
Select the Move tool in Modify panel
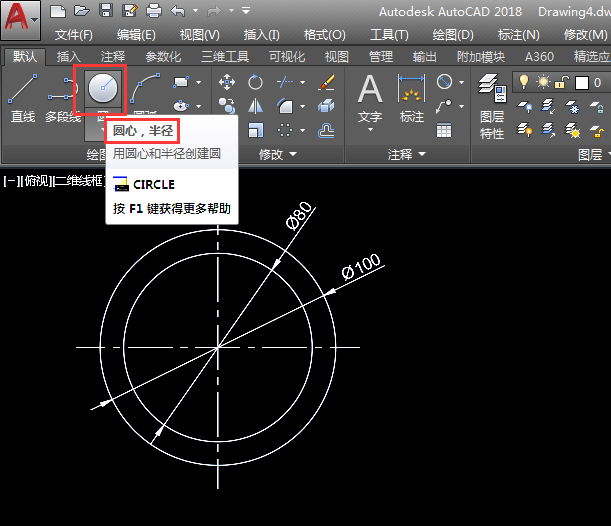pos(227,82)
